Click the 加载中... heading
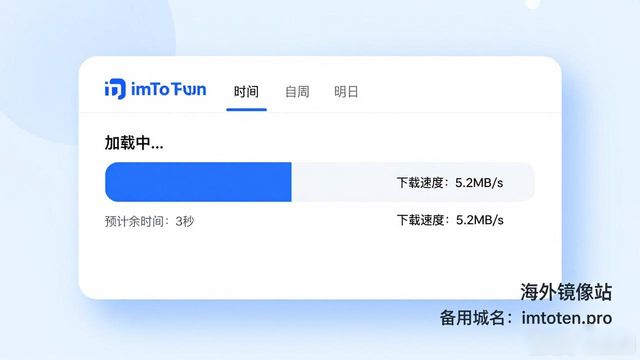 pos(134,143)
